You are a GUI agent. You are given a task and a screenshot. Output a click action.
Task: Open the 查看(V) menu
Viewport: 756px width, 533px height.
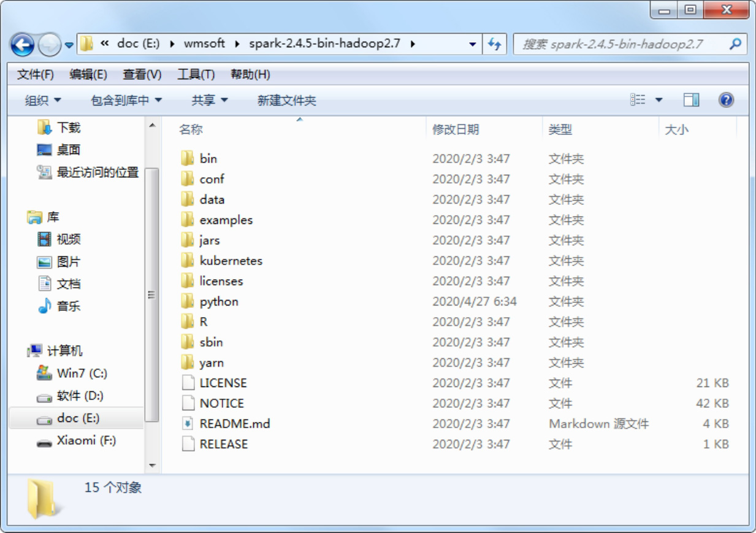[142, 74]
